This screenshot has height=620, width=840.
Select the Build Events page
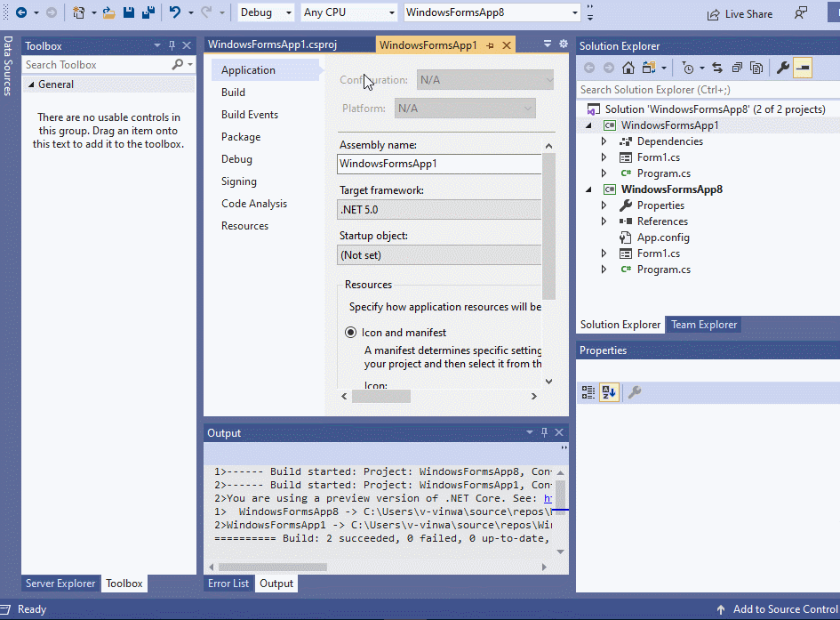[x=250, y=115]
